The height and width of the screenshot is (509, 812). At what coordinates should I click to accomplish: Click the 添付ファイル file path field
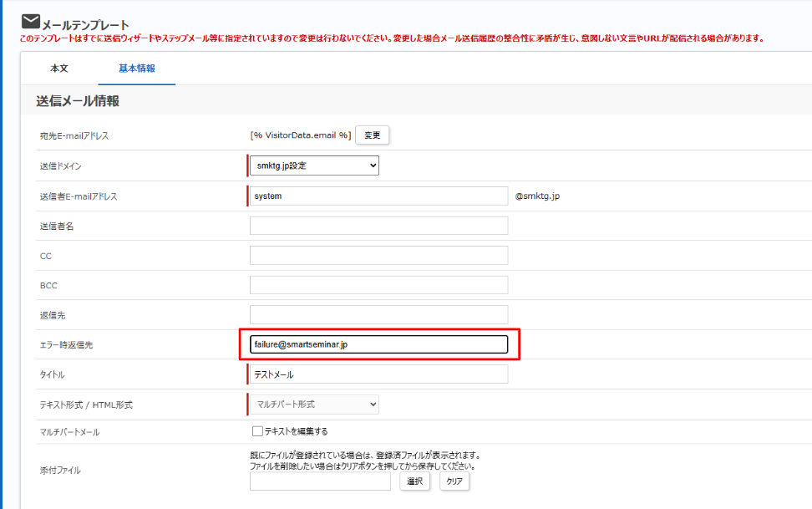(320, 481)
